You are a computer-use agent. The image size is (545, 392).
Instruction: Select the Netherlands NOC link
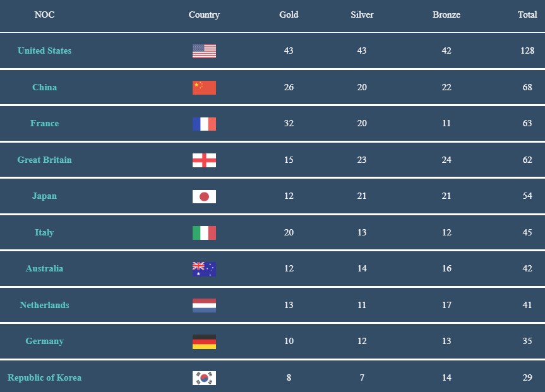tap(44, 305)
